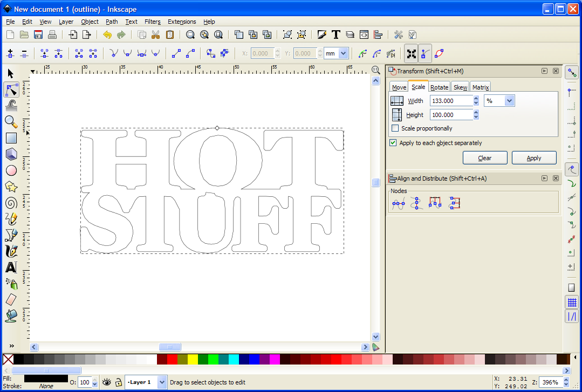Screen dimensions: 582x392
Task: Select the Ellipse circle tool
Action: (x=11, y=170)
